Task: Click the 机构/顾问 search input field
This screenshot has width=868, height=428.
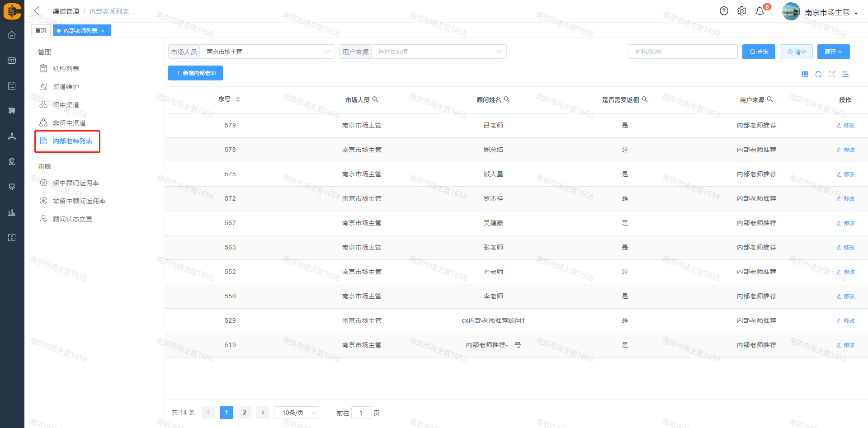Action: pyautogui.click(x=682, y=52)
